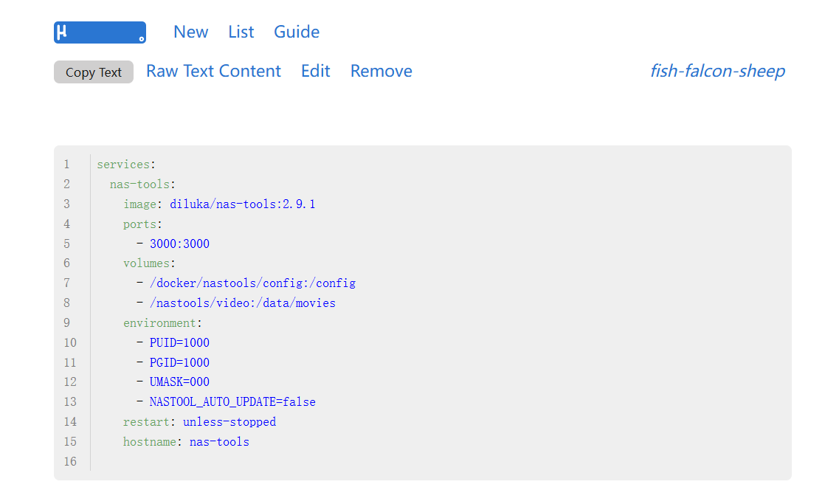Select the 3000:3000 port mapping text
The width and height of the screenshot is (839, 504).
[x=179, y=244]
